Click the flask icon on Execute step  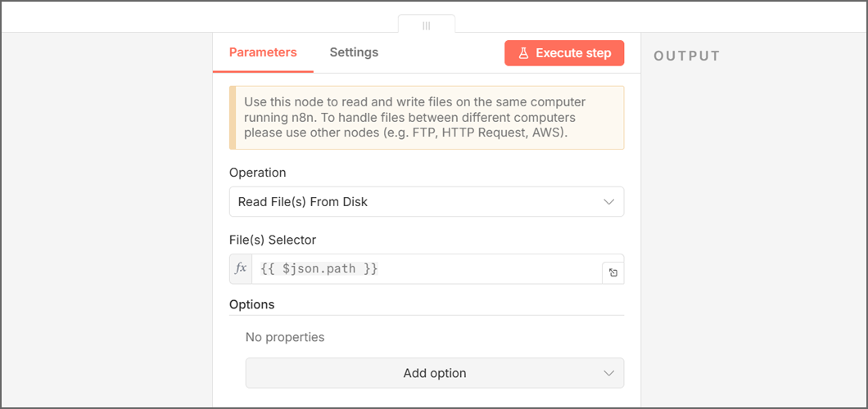tap(523, 53)
